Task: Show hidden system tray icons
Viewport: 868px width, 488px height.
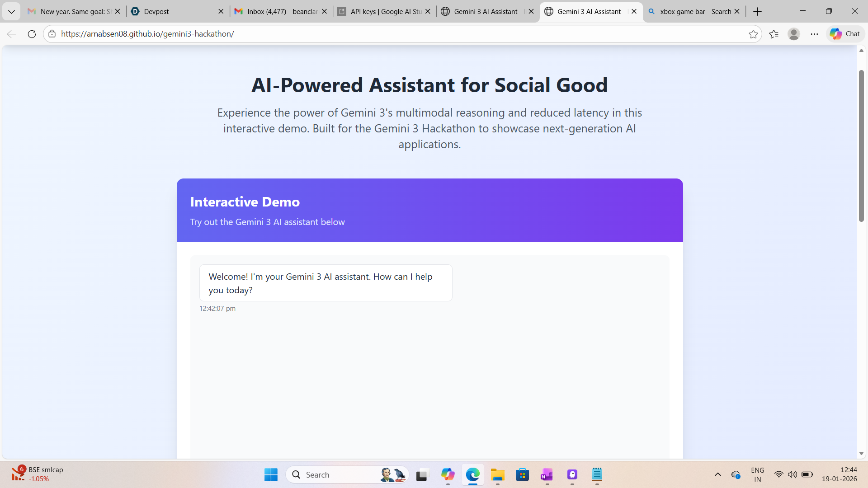Action: point(717,474)
